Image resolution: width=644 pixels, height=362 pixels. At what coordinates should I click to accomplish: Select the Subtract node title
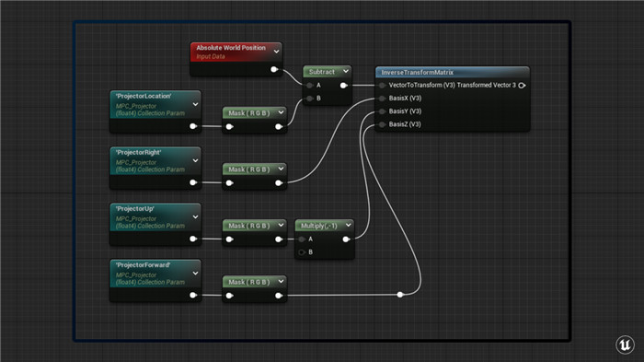322,72
